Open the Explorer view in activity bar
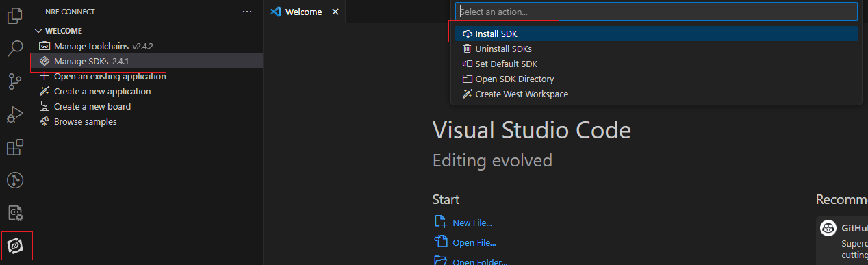868x265 pixels. 15,16
